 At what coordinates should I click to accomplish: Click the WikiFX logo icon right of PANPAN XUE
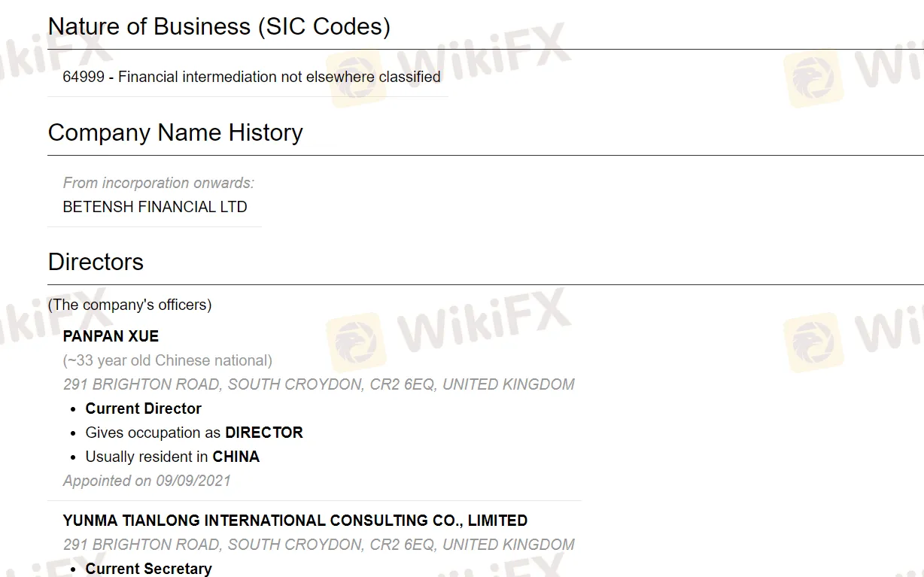point(357,344)
